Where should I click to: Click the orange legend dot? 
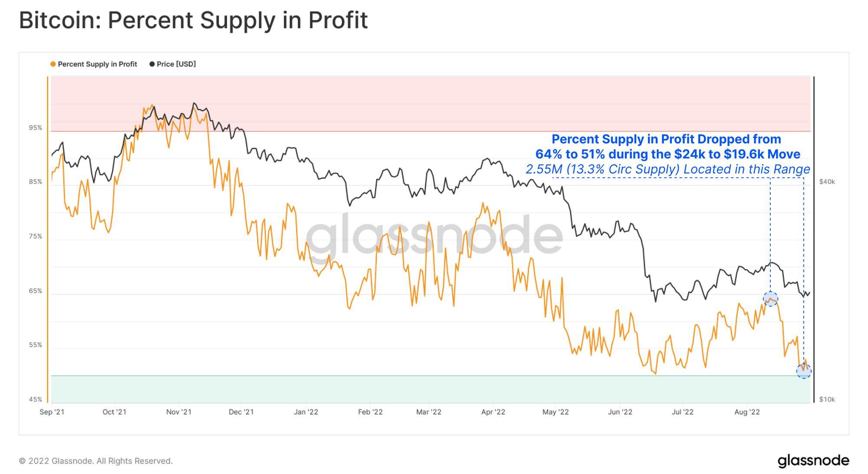pyautogui.click(x=53, y=64)
